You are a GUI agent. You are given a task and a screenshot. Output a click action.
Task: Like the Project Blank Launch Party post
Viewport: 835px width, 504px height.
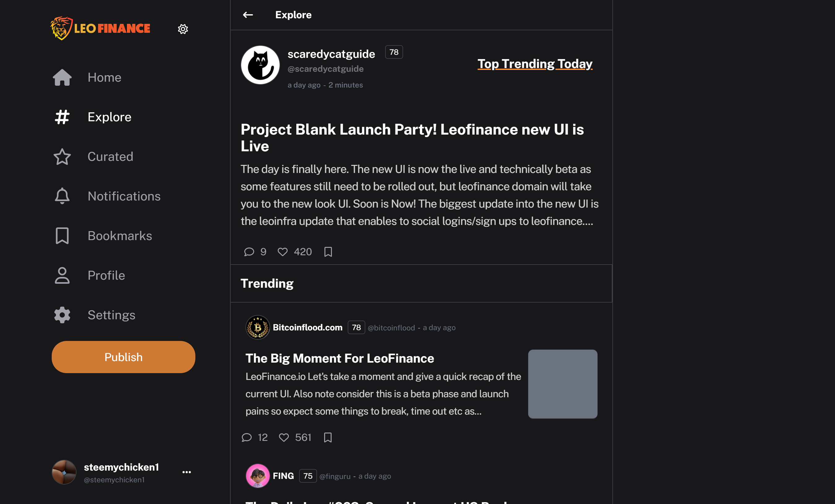(283, 252)
